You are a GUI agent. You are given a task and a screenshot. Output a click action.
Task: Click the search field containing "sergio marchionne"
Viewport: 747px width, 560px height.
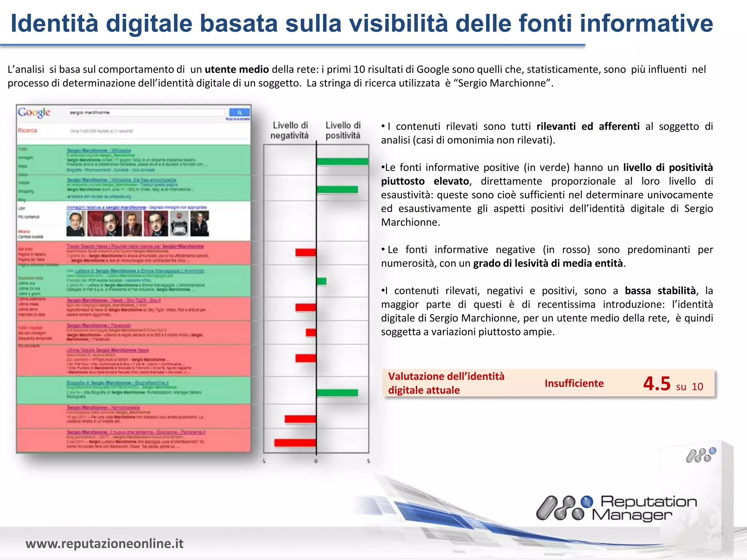click(146, 112)
